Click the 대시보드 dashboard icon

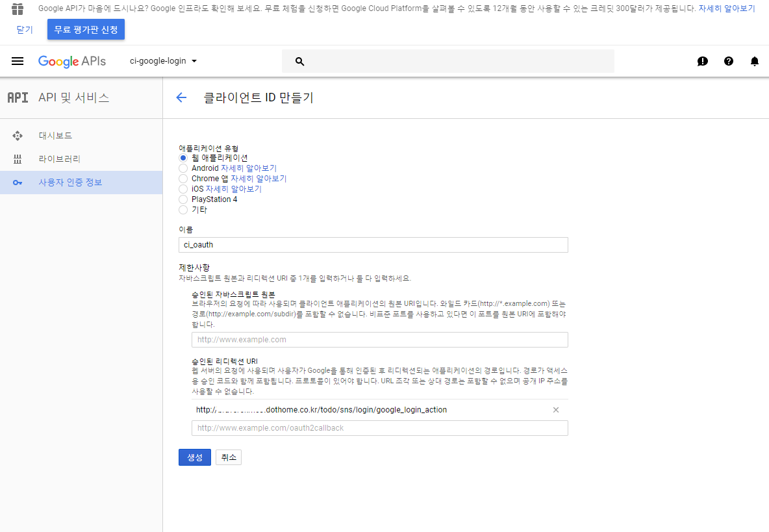tap(18, 136)
